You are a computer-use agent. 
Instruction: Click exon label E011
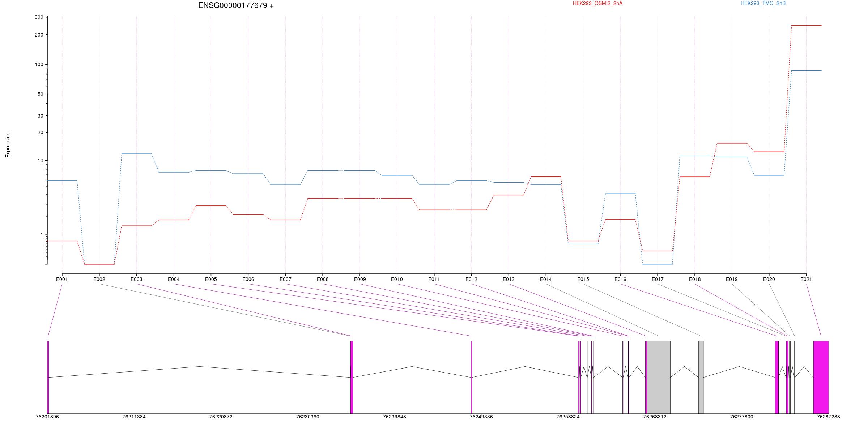pos(434,279)
